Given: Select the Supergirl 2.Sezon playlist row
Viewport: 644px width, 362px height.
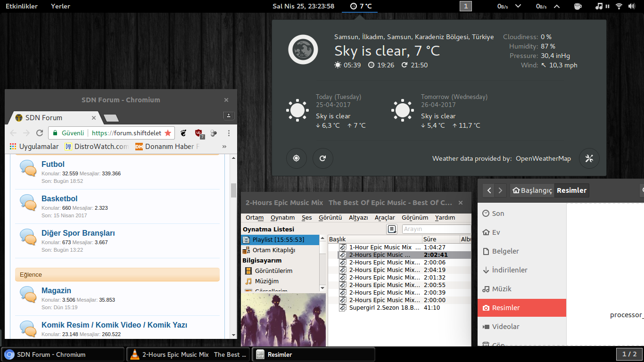Looking at the screenshot, I should coord(399,308).
